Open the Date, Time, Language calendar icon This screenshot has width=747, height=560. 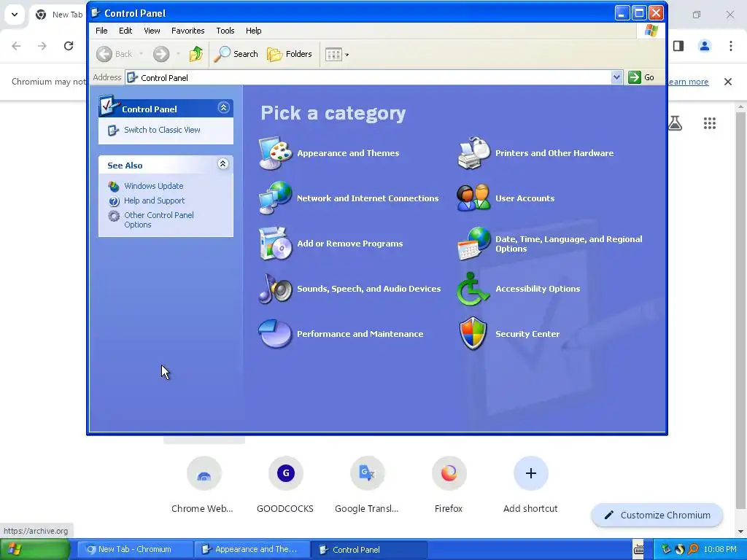473,244
